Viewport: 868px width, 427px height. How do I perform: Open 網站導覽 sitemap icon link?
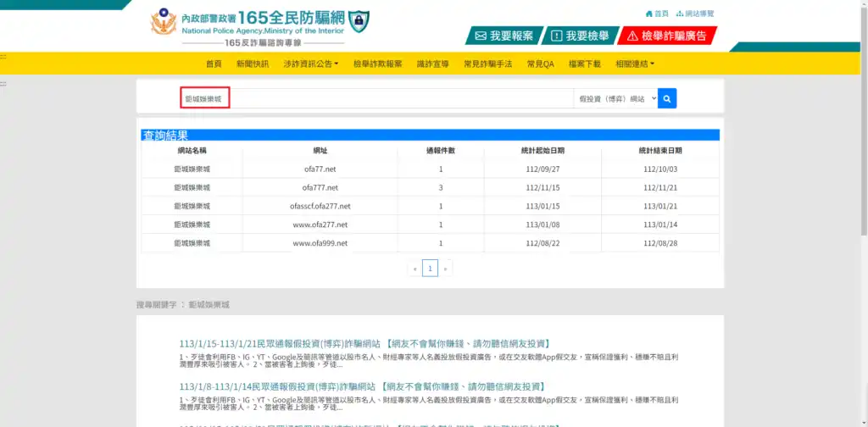point(695,14)
